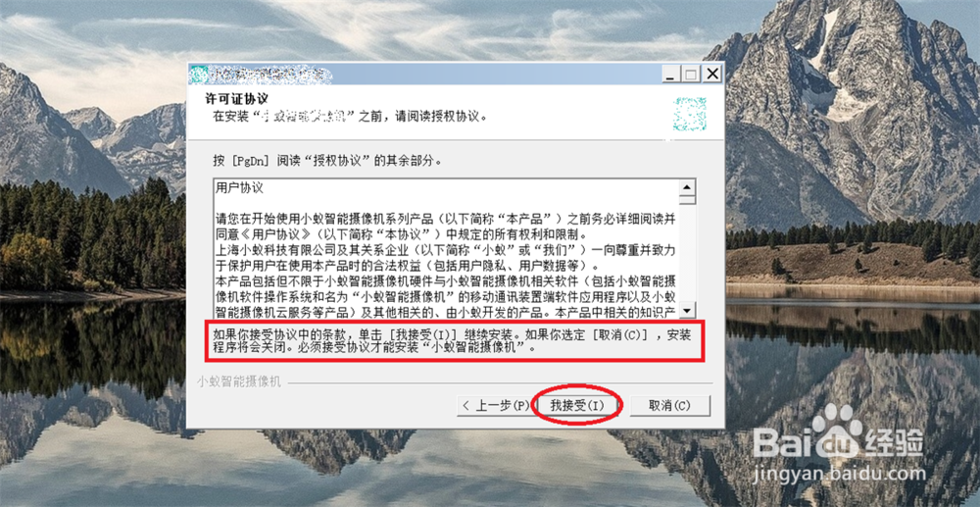Click the 小蚁智能摄像机 branding label
Image resolution: width=980 pixels, height=507 pixels.
239,381
